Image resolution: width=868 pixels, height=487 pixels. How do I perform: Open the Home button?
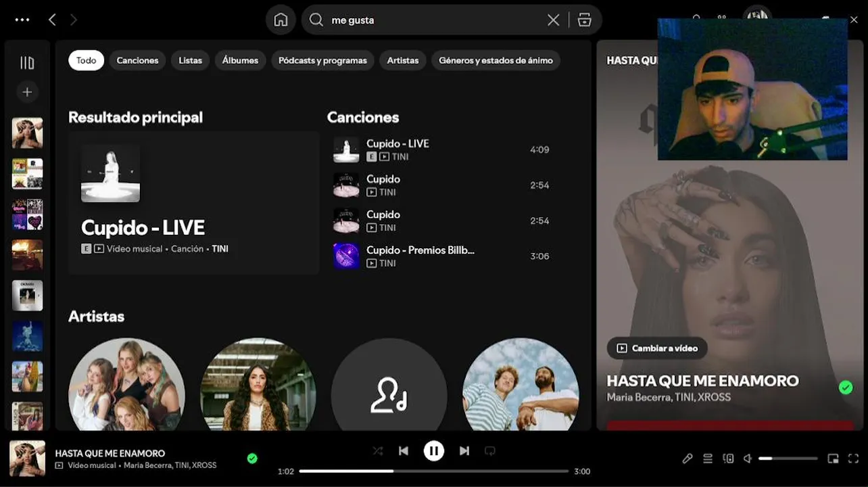(x=281, y=20)
